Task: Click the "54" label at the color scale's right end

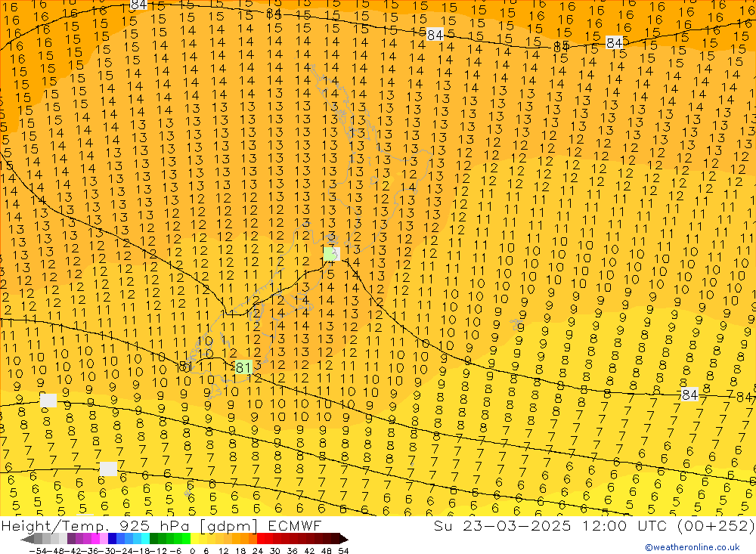Action: (343, 551)
